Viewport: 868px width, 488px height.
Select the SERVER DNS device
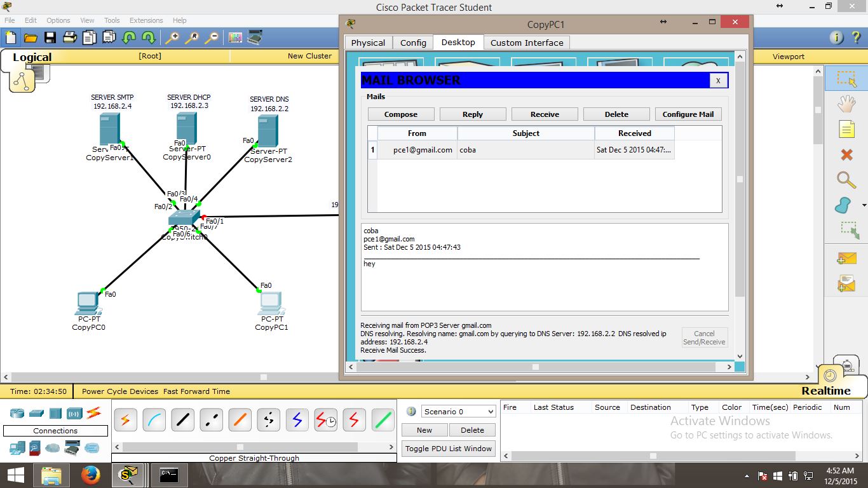268,131
